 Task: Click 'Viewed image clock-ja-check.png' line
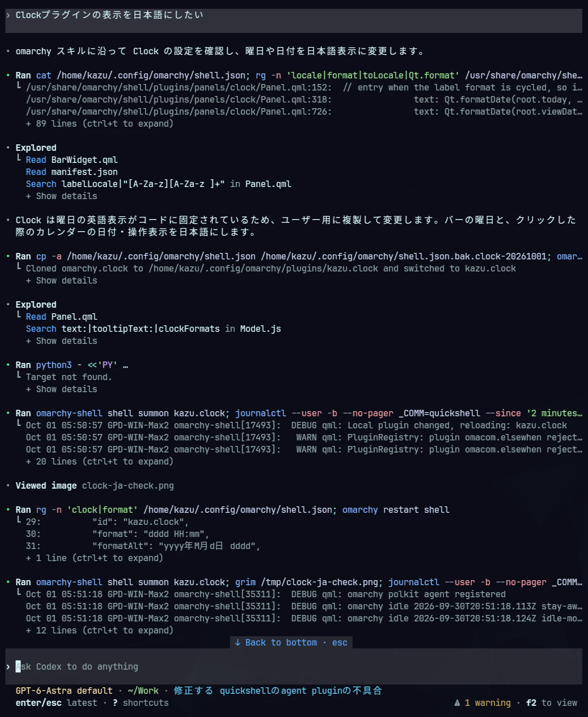(95, 485)
